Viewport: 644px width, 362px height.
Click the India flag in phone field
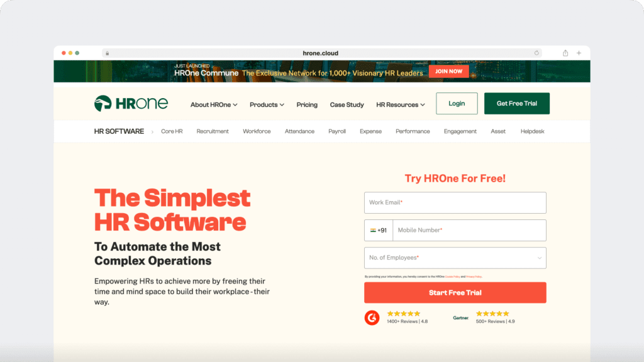click(372, 230)
